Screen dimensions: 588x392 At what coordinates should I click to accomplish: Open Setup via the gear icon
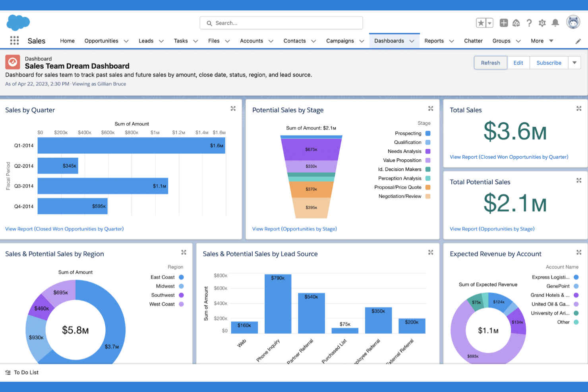(x=542, y=23)
